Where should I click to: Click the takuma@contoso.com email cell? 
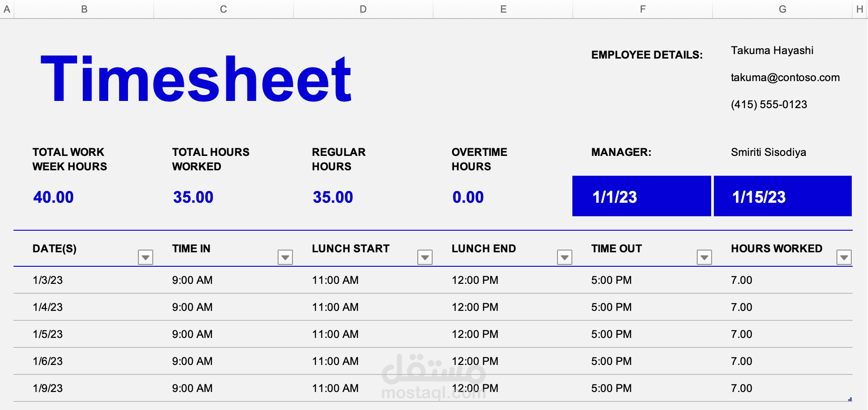785,77
